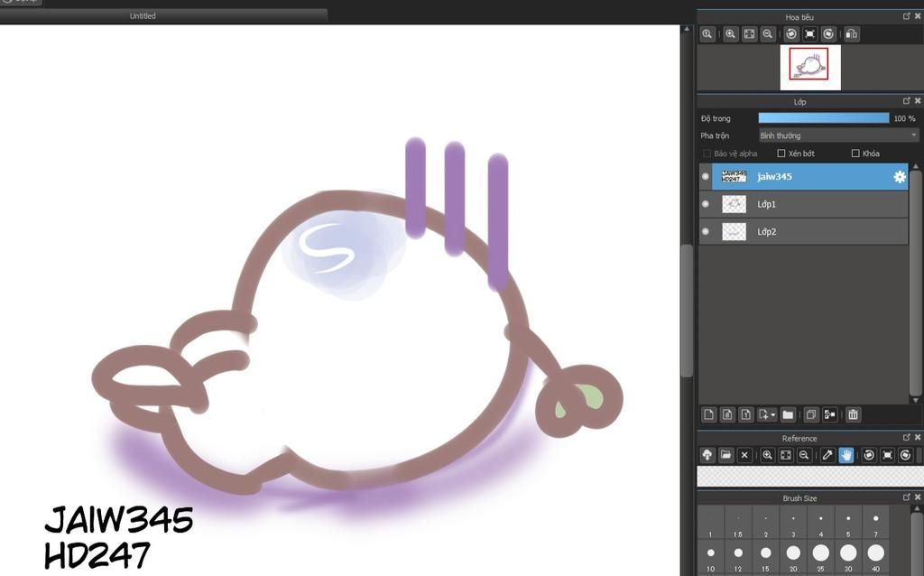Create a new 8-bit layer
The width and height of the screenshot is (924, 576).
[x=727, y=414]
